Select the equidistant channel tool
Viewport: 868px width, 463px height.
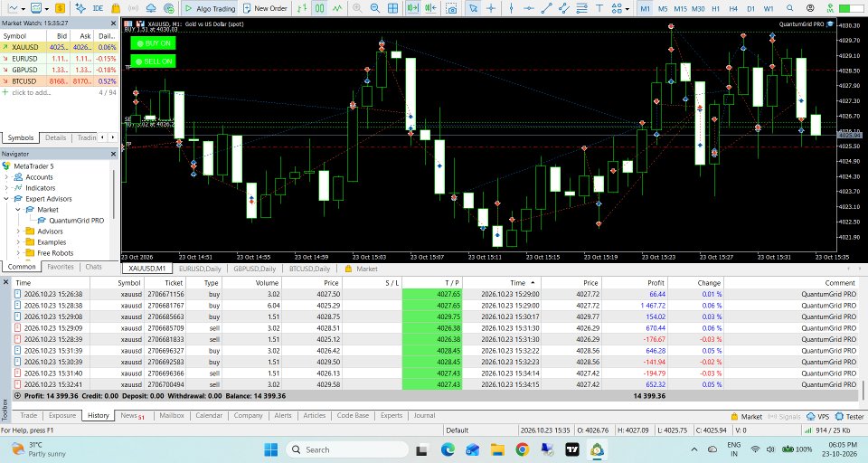pos(564,8)
